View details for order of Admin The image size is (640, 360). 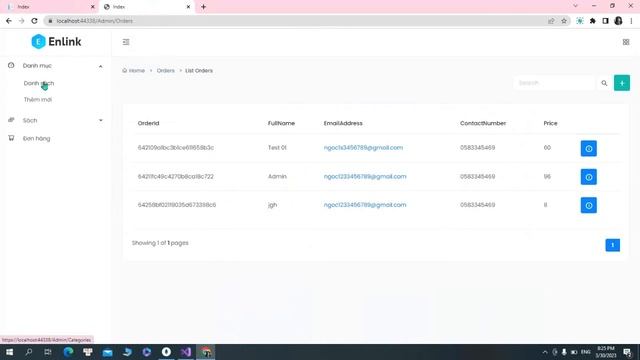tap(589, 177)
